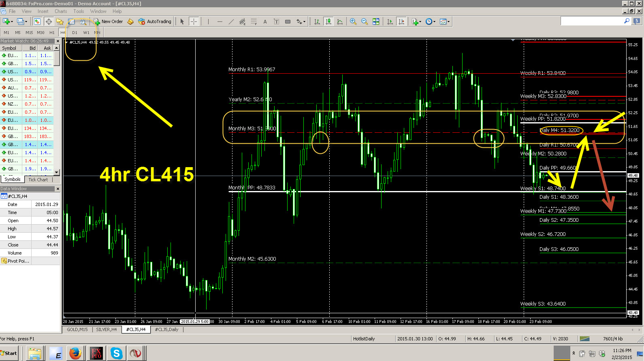The height and width of the screenshot is (361, 644).
Task: Select the rectangle shape tool
Action: coord(288,21)
